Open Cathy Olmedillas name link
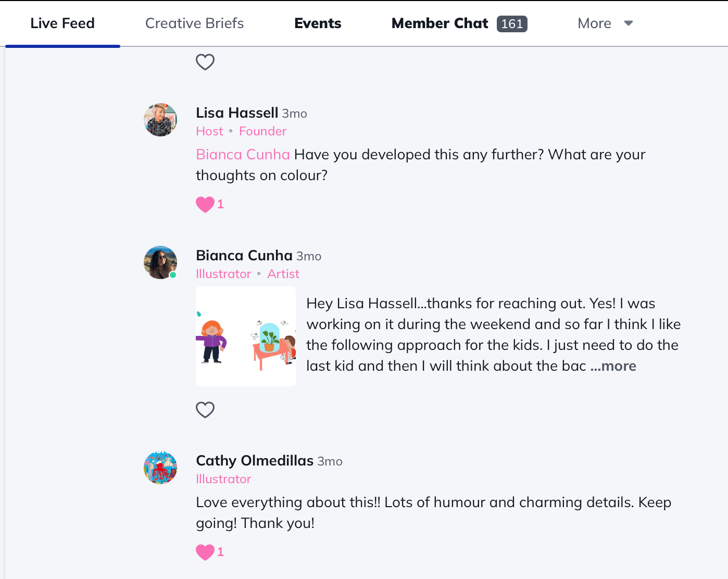Image resolution: width=728 pixels, height=579 pixels. pyautogui.click(x=254, y=461)
